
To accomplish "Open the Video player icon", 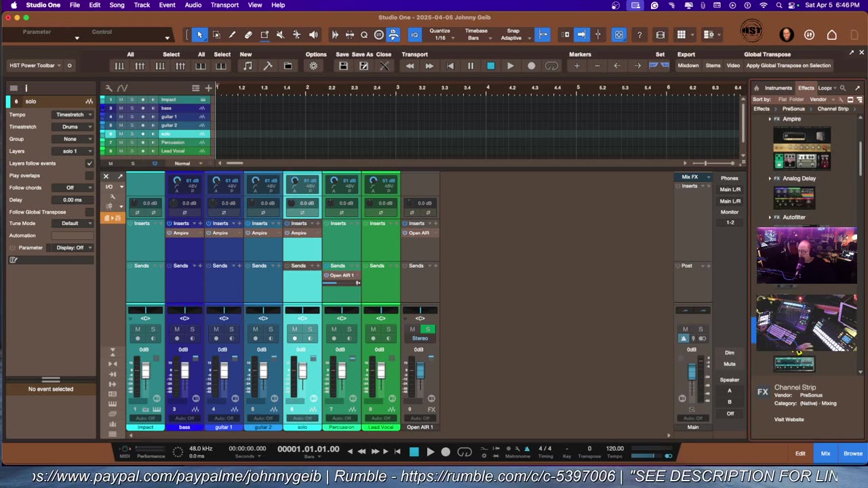I will [660, 35].
